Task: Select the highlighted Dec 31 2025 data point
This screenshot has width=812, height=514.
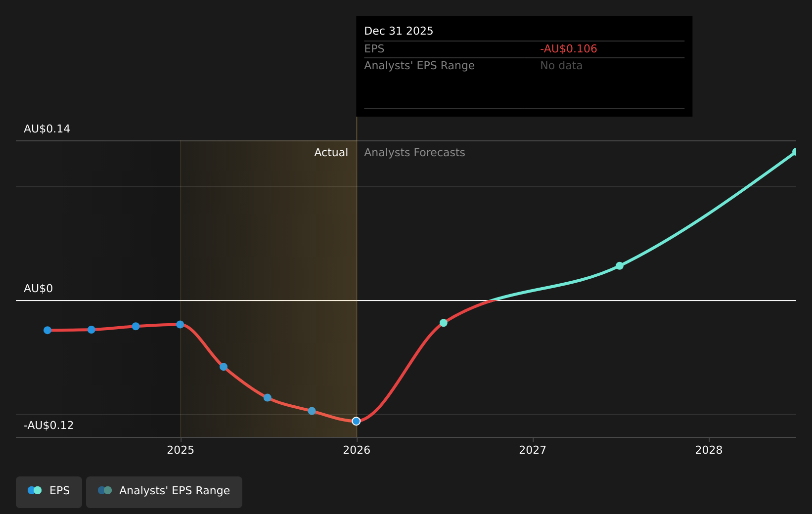Action: point(356,421)
